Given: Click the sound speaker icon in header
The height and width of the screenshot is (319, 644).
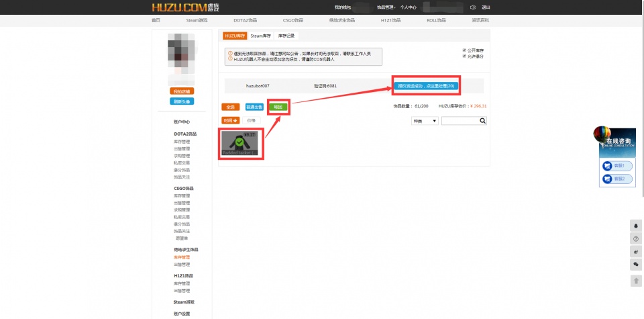Looking at the screenshot, I should (472, 7).
